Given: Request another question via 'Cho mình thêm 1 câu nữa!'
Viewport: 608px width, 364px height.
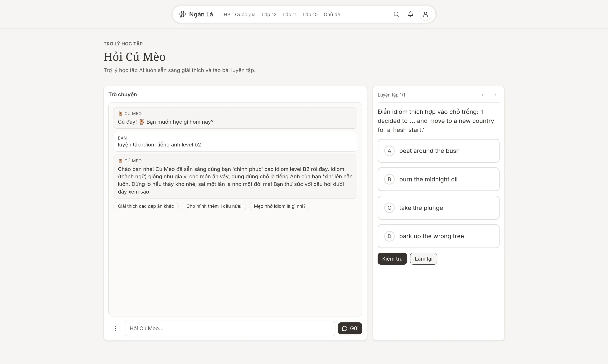Looking at the screenshot, I should pos(214,206).
